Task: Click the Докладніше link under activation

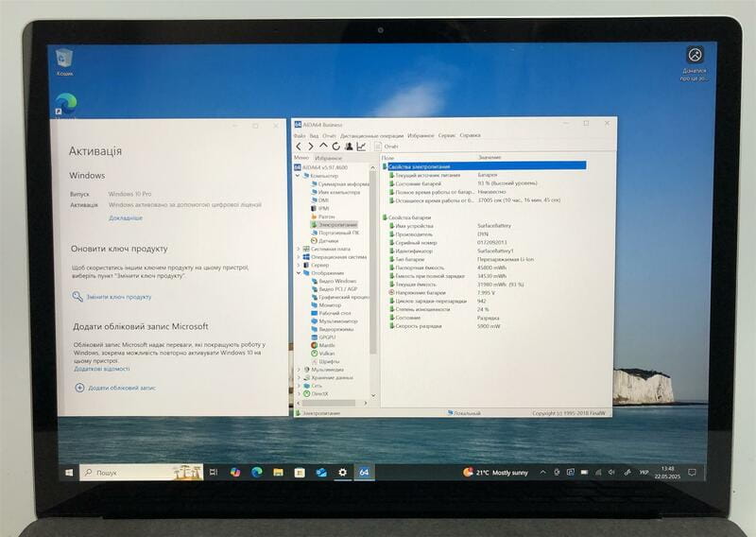Action: [x=126, y=217]
